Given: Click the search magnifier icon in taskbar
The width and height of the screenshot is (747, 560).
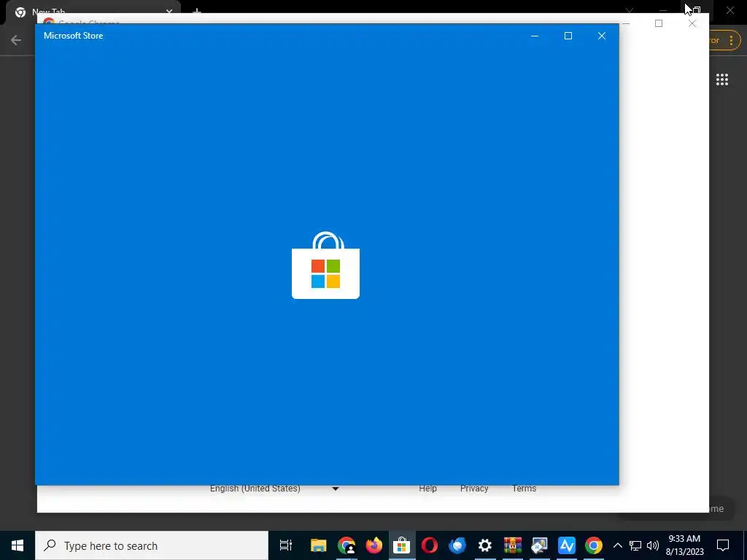Looking at the screenshot, I should (50, 545).
